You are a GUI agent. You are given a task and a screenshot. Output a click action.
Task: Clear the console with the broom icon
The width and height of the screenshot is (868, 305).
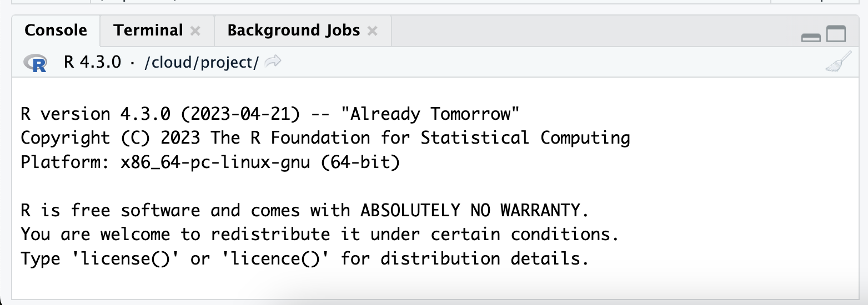tap(838, 62)
